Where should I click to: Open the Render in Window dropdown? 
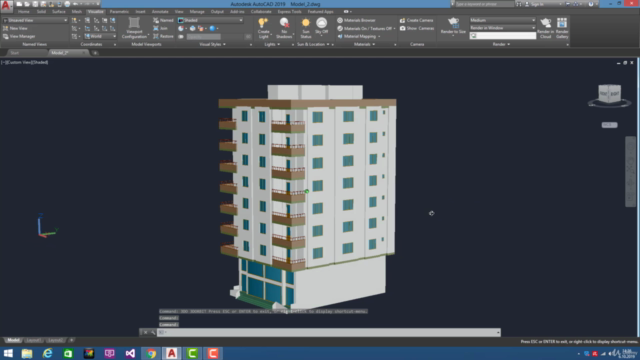[502, 28]
